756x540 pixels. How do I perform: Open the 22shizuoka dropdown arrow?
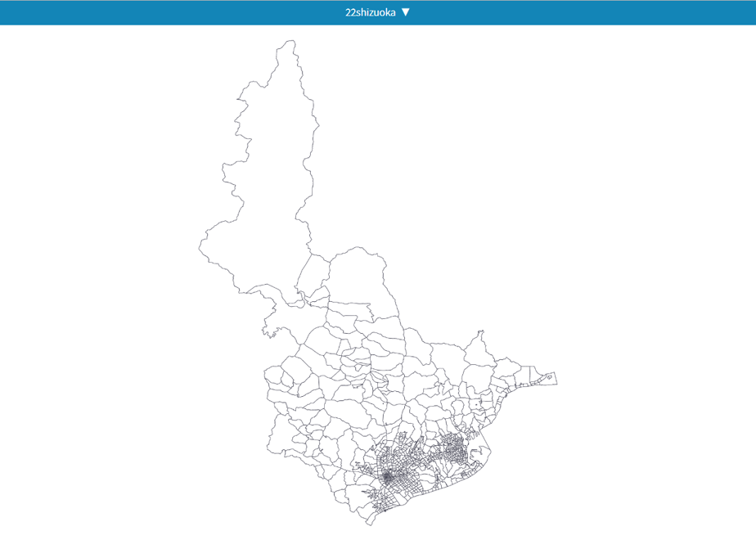coord(406,12)
